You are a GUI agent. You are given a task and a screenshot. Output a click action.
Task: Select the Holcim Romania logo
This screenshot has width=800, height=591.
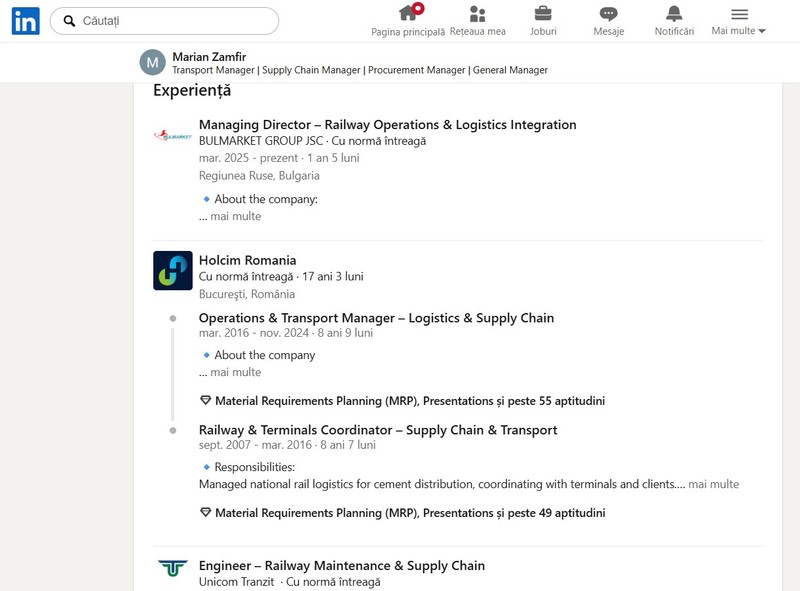(173, 270)
